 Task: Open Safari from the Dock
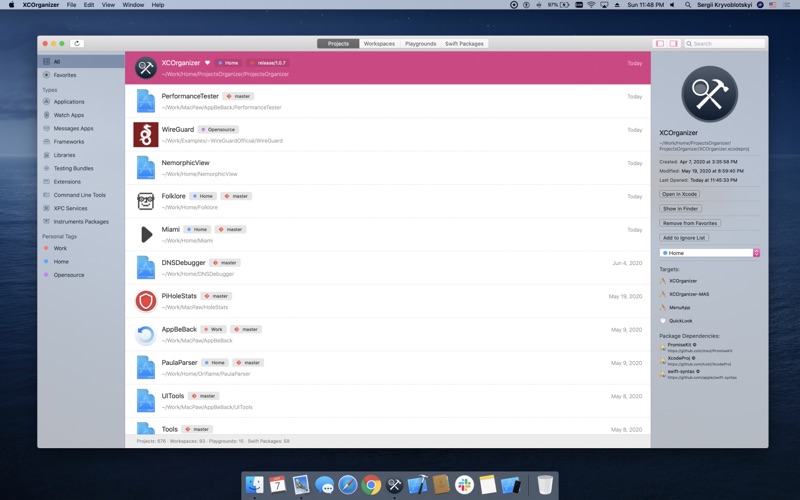coord(348,484)
